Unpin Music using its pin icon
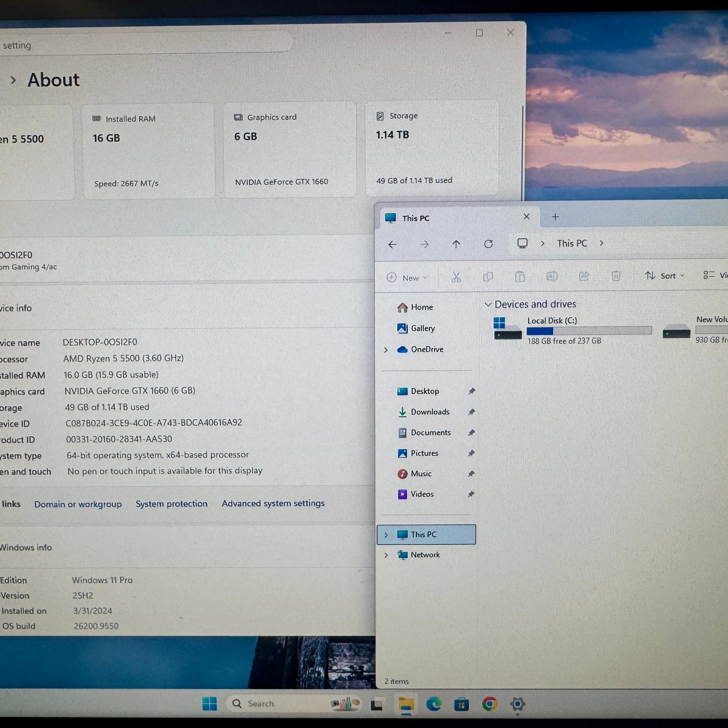The width and height of the screenshot is (728, 728). [471, 473]
